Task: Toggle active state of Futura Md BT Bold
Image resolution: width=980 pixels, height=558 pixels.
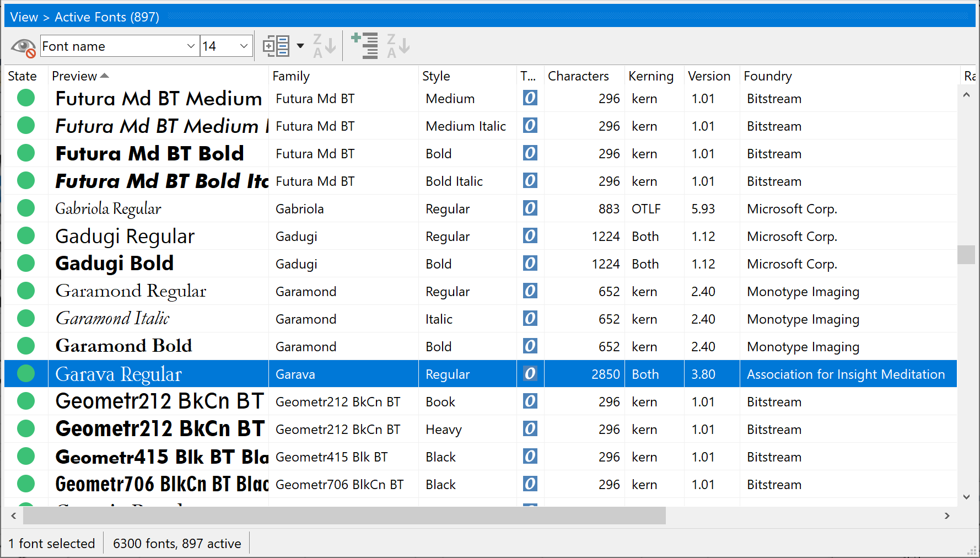Action: tap(26, 153)
